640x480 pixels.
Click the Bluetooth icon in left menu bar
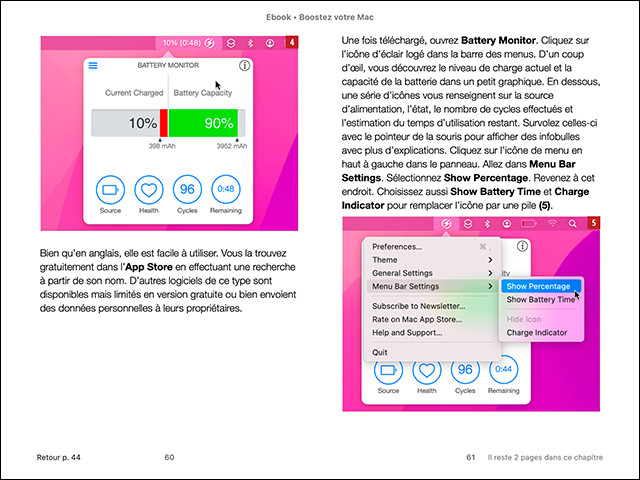[250, 43]
